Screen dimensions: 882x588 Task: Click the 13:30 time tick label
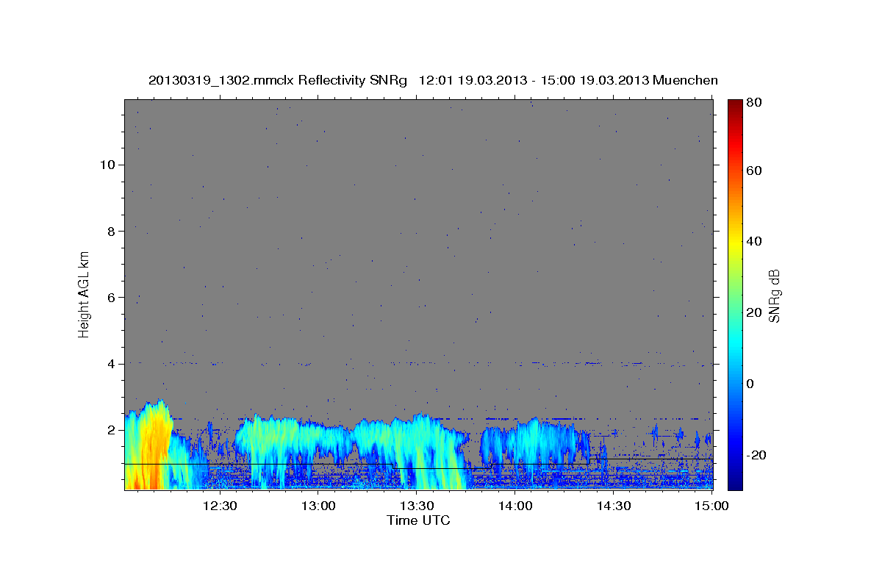pyautogui.click(x=417, y=506)
